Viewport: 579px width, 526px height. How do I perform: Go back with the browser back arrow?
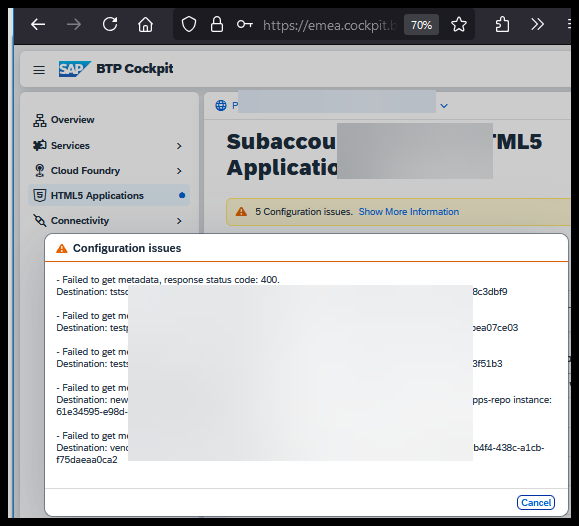coord(38,25)
